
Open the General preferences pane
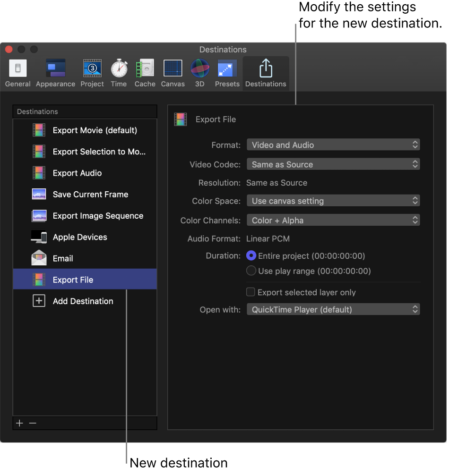coord(17,72)
